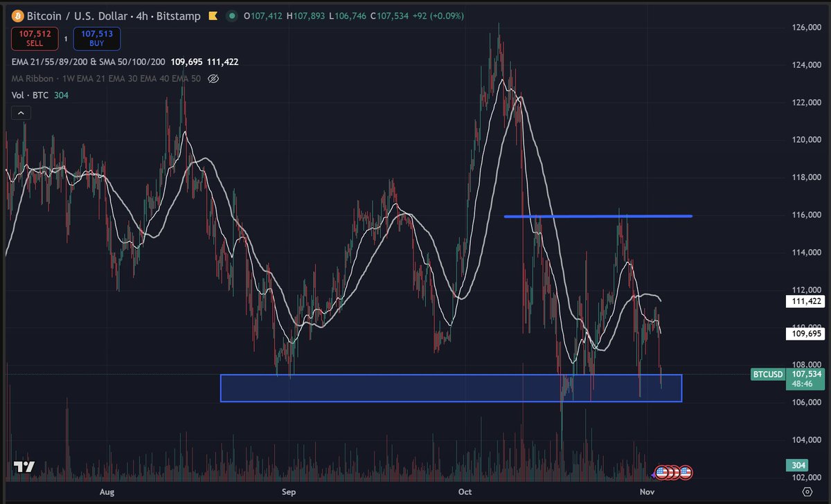Viewport: 831px width, 504px height.
Task: Click the Oct label on the time axis
Action: pyautogui.click(x=465, y=492)
